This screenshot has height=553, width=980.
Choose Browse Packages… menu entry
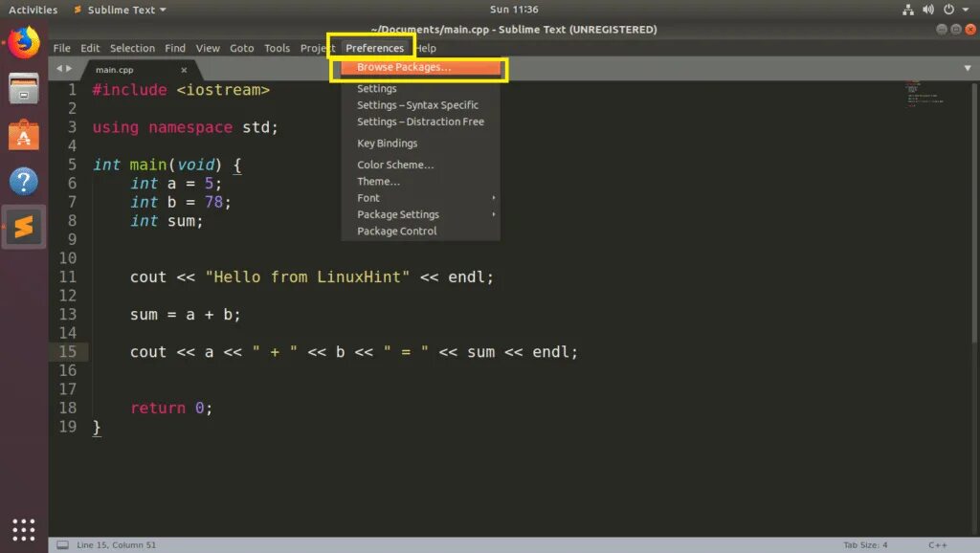point(421,67)
